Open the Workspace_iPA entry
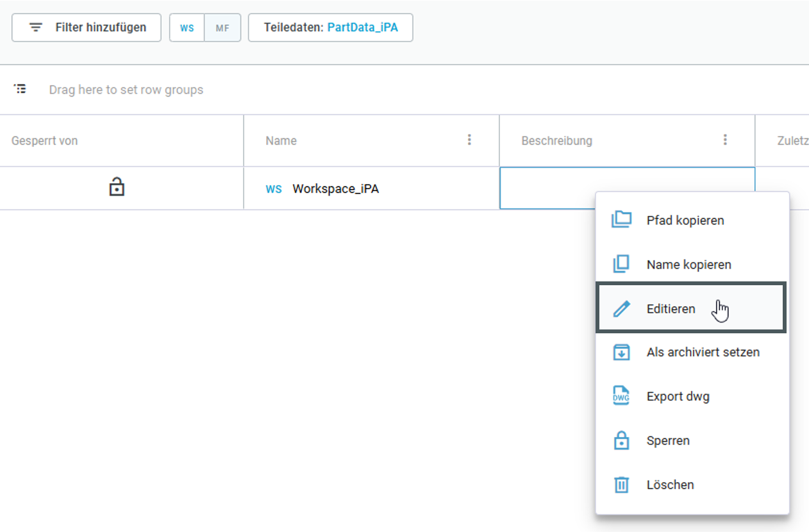Screen dimensions: 809x532 [x=335, y=188]
